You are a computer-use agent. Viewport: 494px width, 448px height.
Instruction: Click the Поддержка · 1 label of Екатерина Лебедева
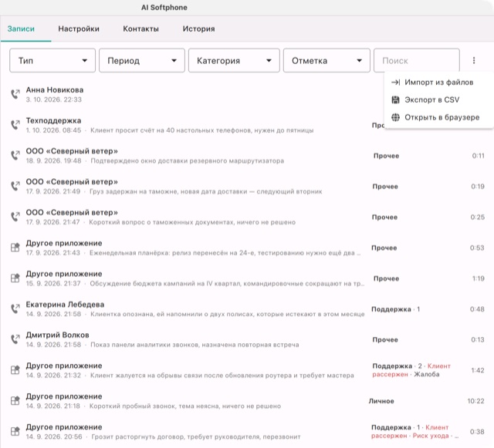[396, 309]
